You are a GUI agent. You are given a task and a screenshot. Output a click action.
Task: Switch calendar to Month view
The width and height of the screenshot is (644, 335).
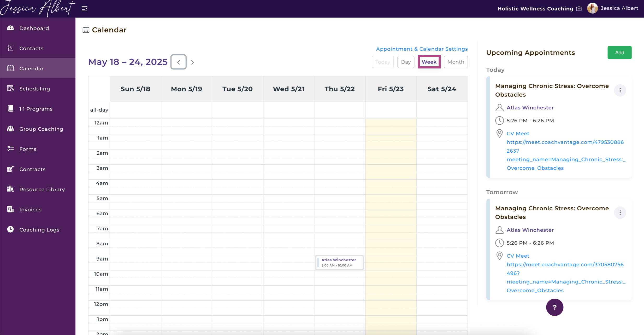click(x=456, y=62)
